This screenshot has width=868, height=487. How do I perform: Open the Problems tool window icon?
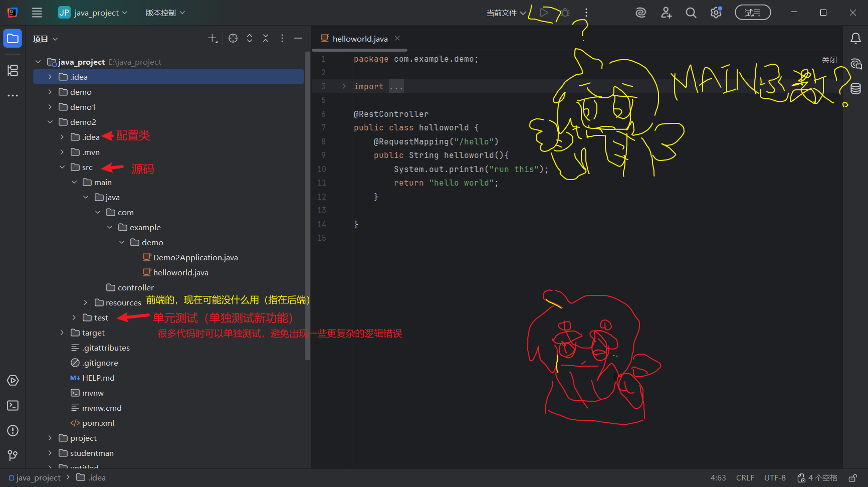(x=13, y=431)
